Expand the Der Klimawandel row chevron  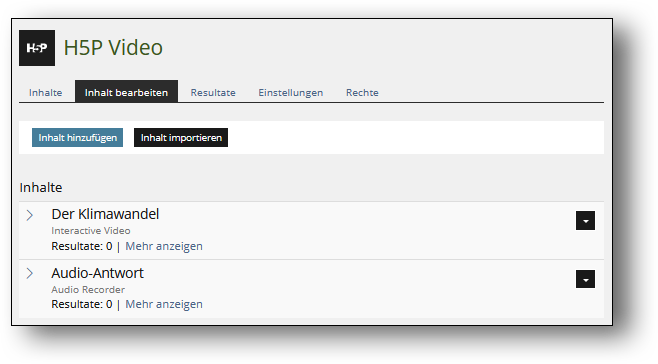click(x=30, y=215)
